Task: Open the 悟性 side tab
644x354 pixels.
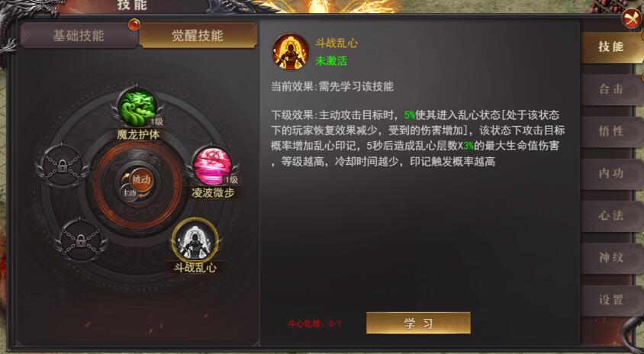Action: point(612,131)
